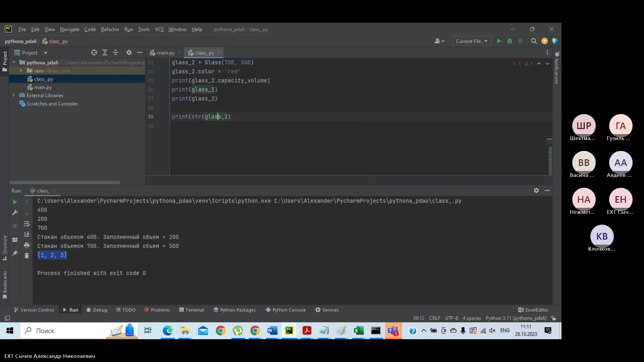This screenshot has height=362, width=644.
Task: Open Windows notification center icon
Action: click(548, 331)
